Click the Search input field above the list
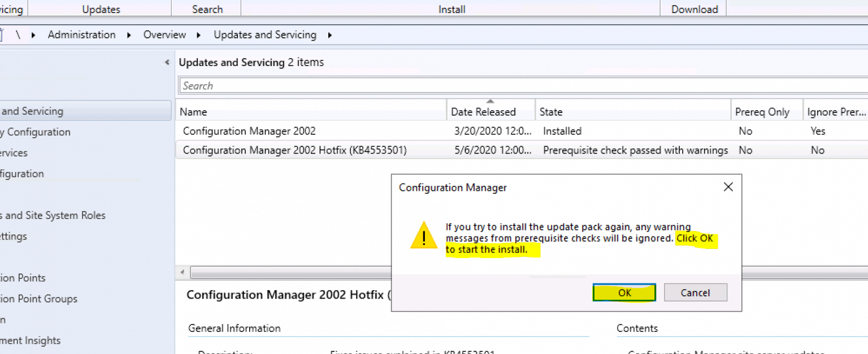 pos(396,85)
